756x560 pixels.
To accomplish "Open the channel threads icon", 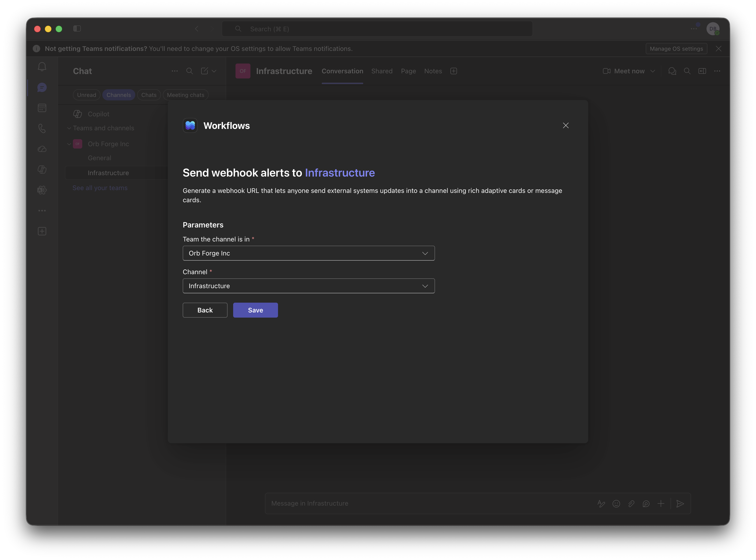I will pyautogui.click(x=672, y=71).
